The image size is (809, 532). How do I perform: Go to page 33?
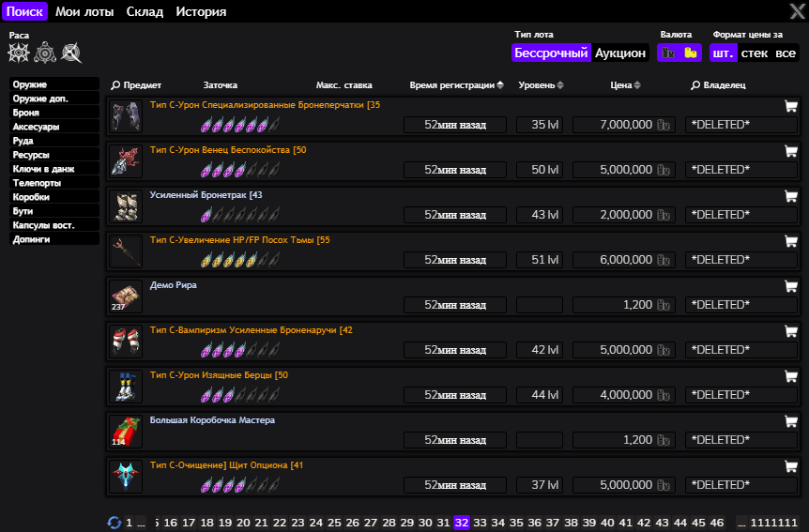coord(480,523)
